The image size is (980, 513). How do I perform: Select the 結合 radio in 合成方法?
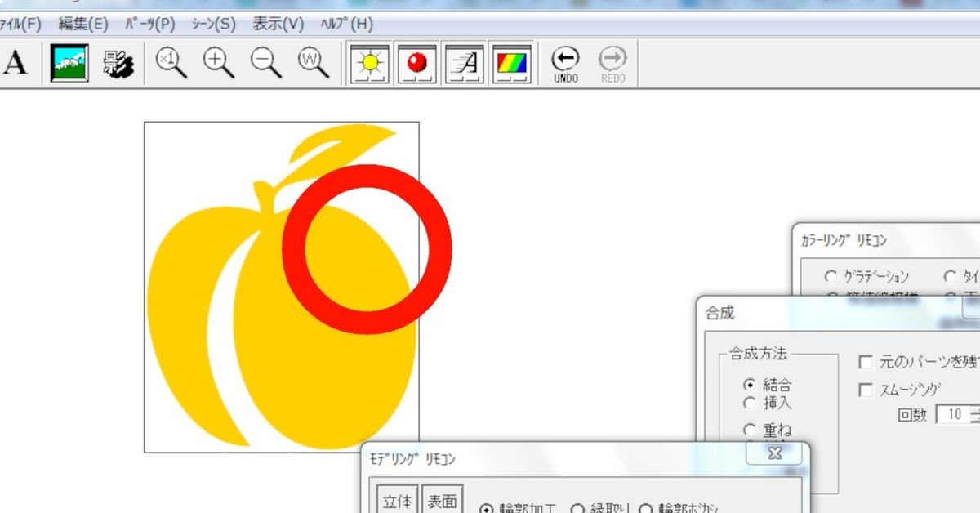coord(750,385)
